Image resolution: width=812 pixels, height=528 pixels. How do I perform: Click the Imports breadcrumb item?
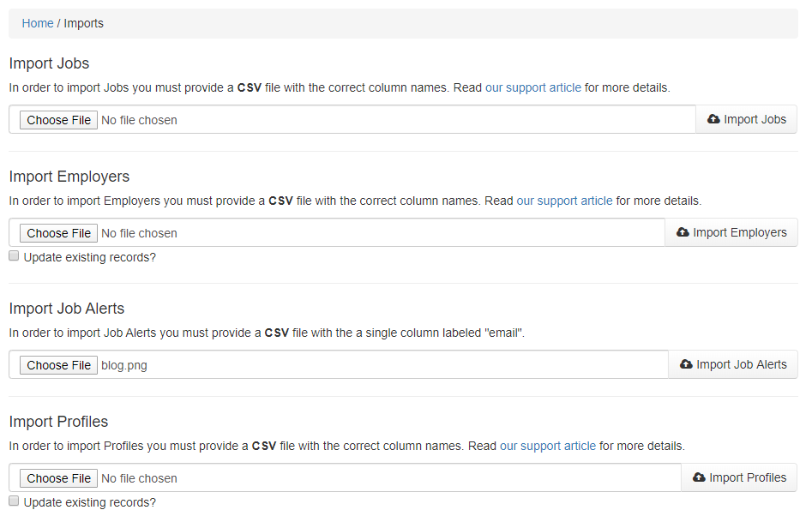[x=84, y=24]
